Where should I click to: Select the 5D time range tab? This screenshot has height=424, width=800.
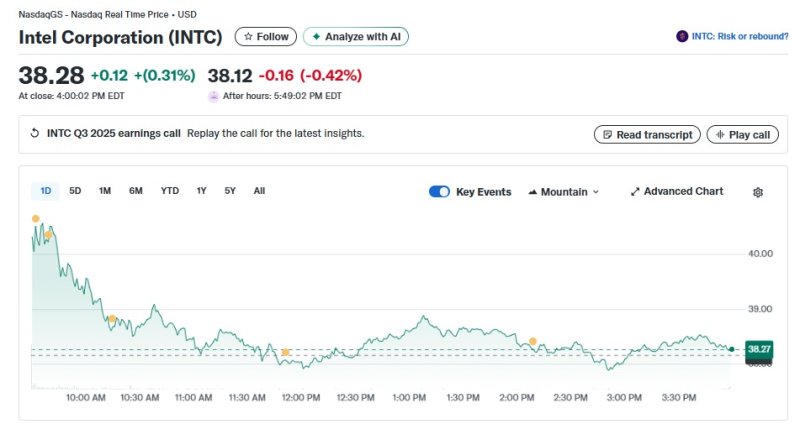click(x=75, y=191)
